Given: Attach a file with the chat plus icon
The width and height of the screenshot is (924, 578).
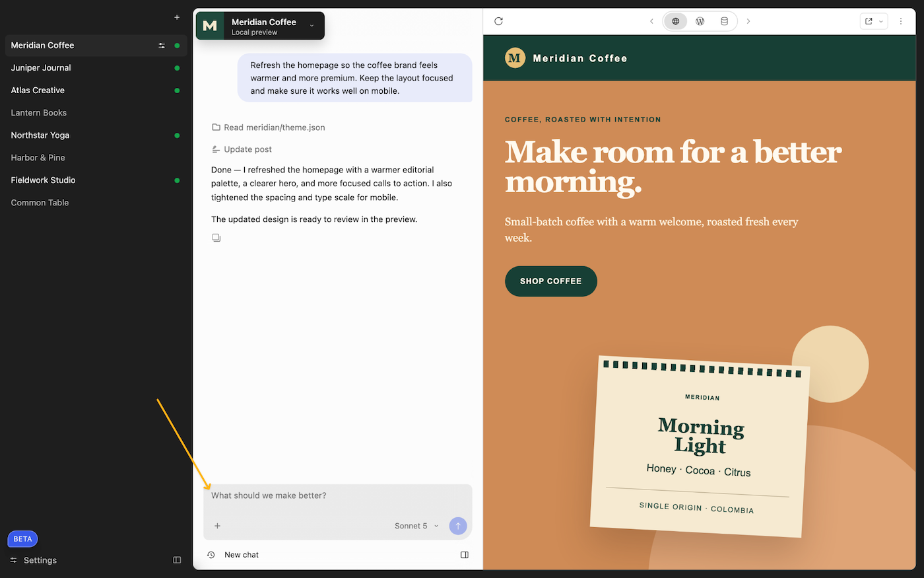Looking at the screenshot, I should pyautogui.click(x=217, y=526).
